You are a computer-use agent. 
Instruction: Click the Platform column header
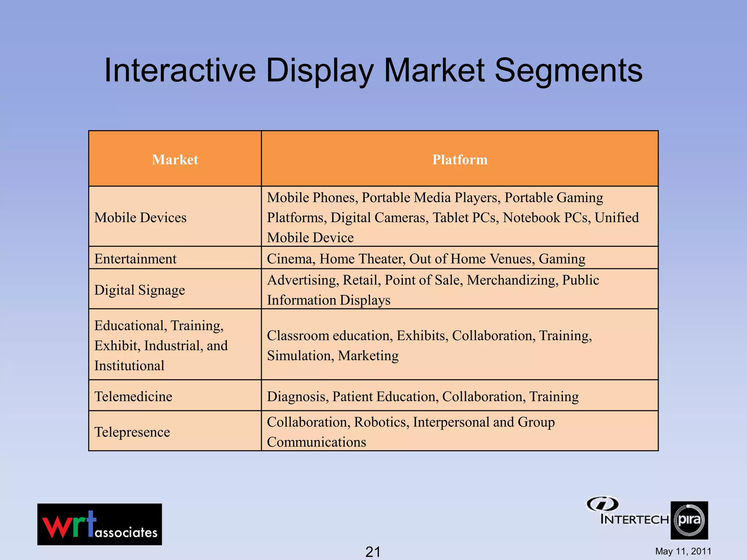pos(460,159)
